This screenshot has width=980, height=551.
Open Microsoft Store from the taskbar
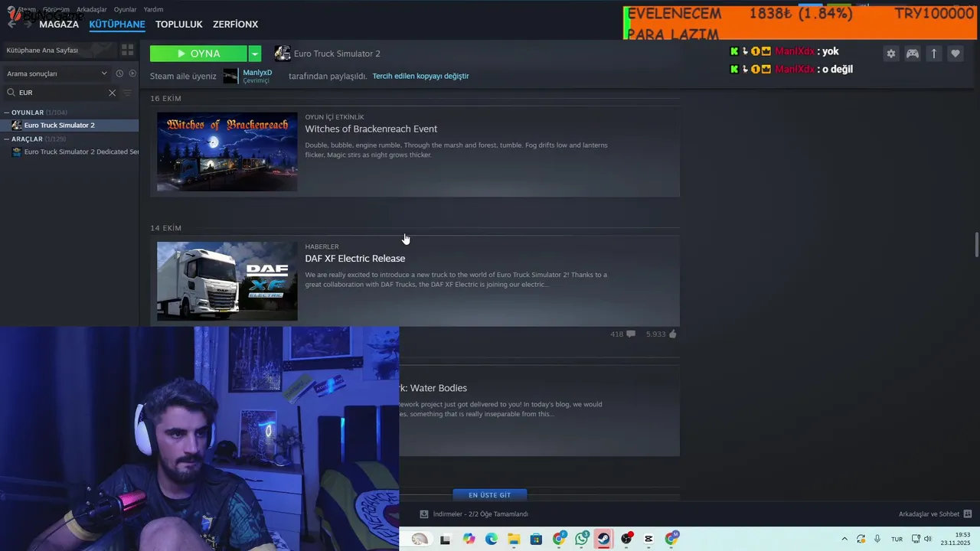click(537, 539)
